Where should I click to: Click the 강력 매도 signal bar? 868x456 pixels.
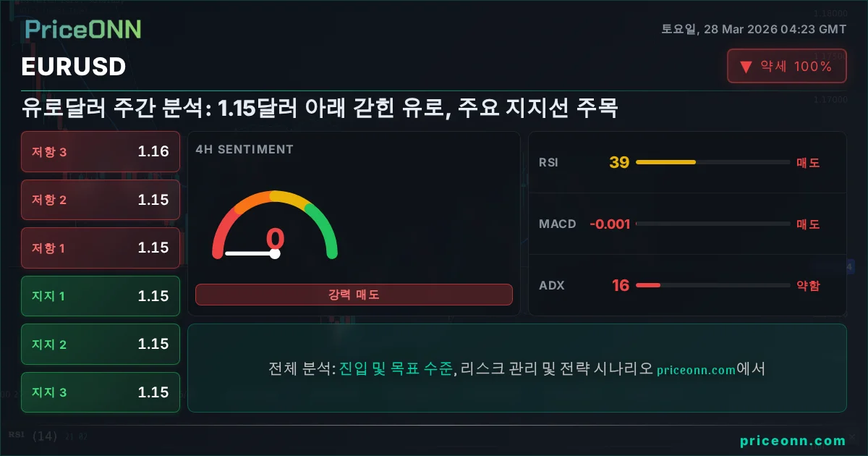pos(354,295)
